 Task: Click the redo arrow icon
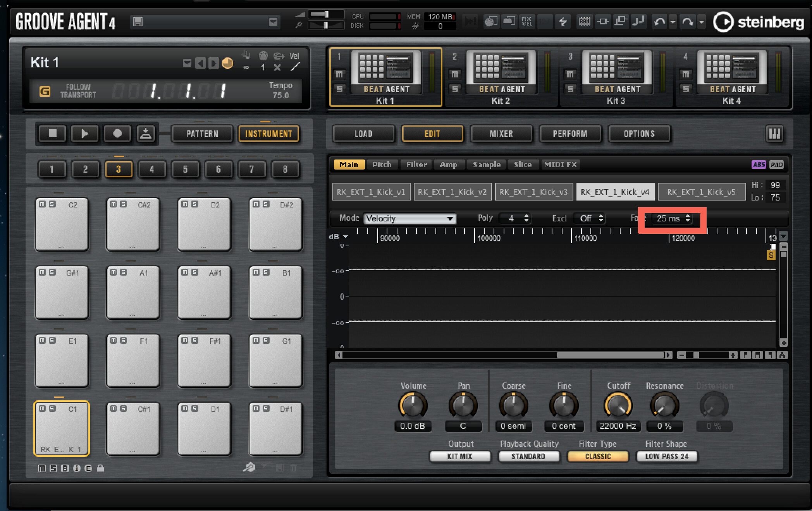point(688,21)
